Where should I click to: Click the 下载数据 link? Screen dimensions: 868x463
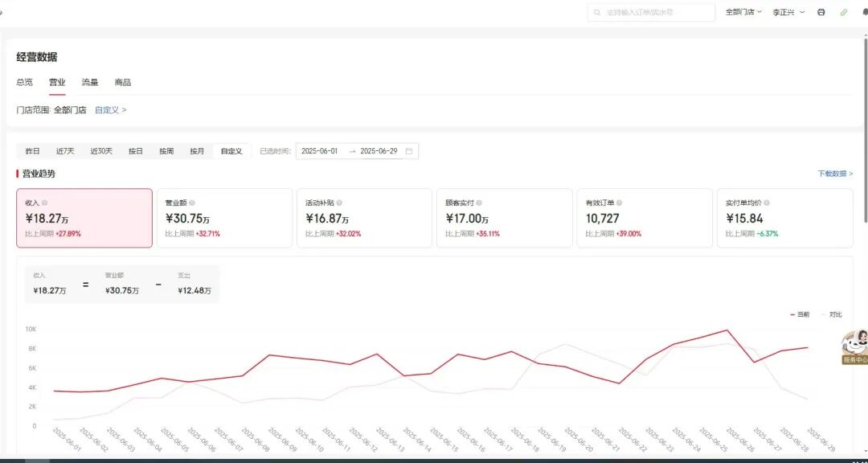click(x=834, y=174)
